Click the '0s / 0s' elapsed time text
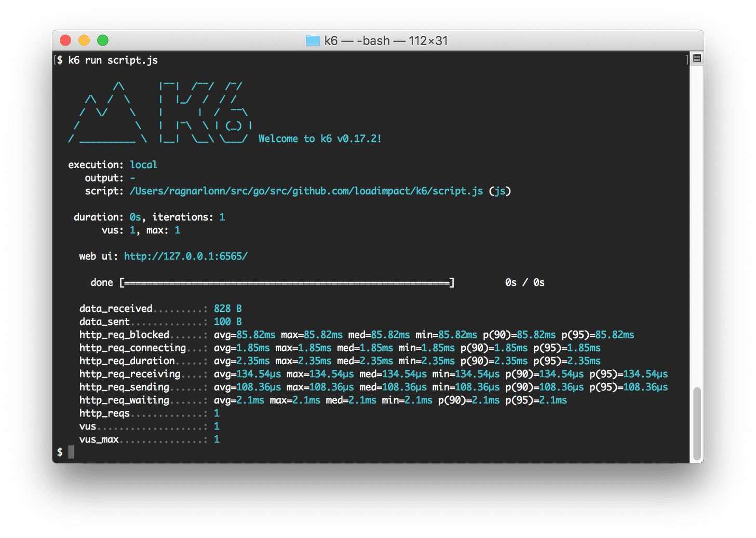This screenshot has height=538, width=756. click(x=525, y=282)
